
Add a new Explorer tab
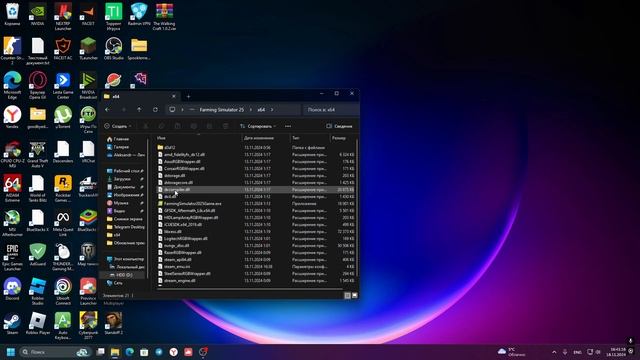[x=189, y=96]
